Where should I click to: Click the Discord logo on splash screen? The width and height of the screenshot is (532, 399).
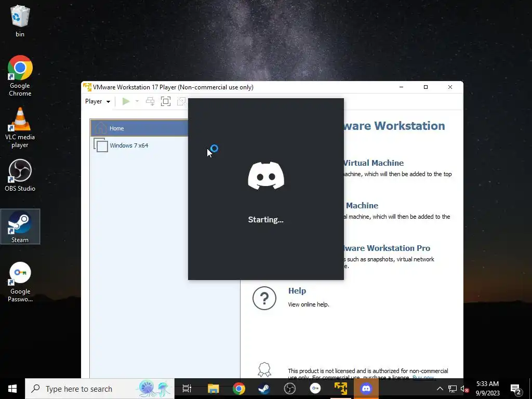tap(266, 176)
